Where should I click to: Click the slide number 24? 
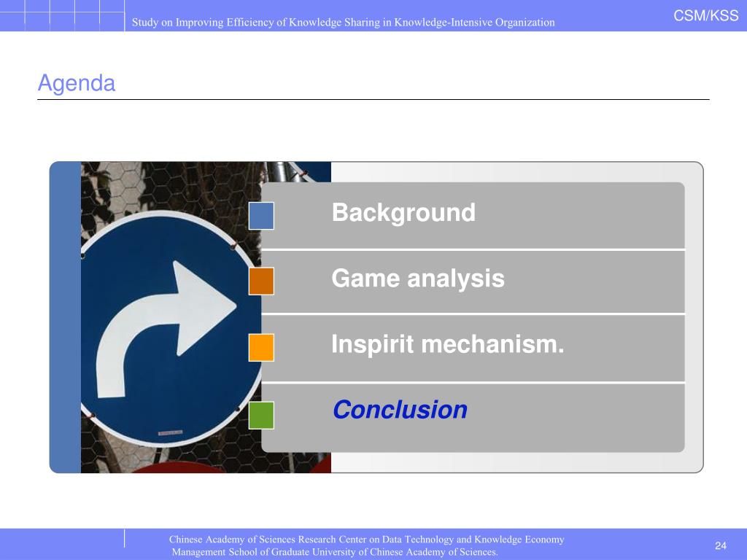(720, 545)
